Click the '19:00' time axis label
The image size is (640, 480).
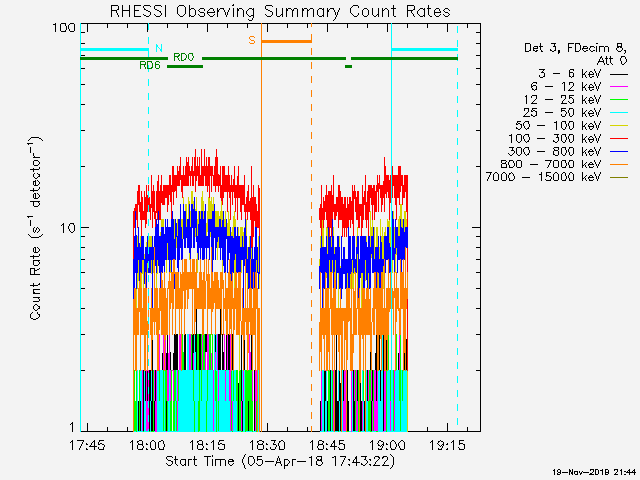tap(387, 445)
